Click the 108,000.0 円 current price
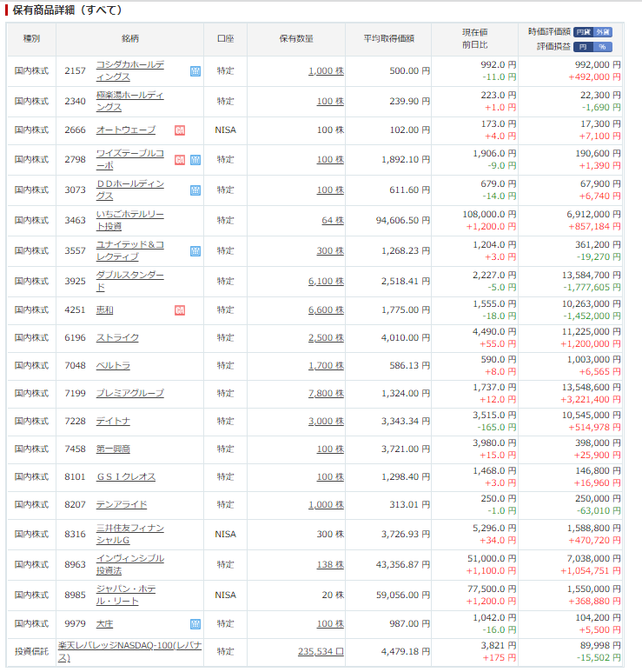The width and height of the screenshot is (642, 672). tap(489, 214)
